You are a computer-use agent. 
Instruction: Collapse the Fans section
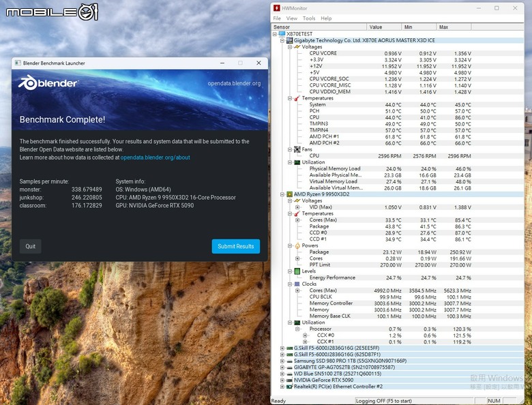290,149
